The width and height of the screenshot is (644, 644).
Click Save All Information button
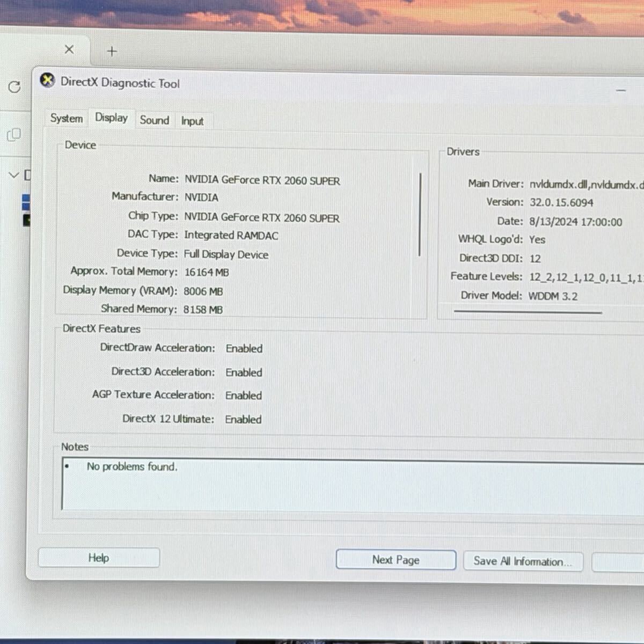523,561
